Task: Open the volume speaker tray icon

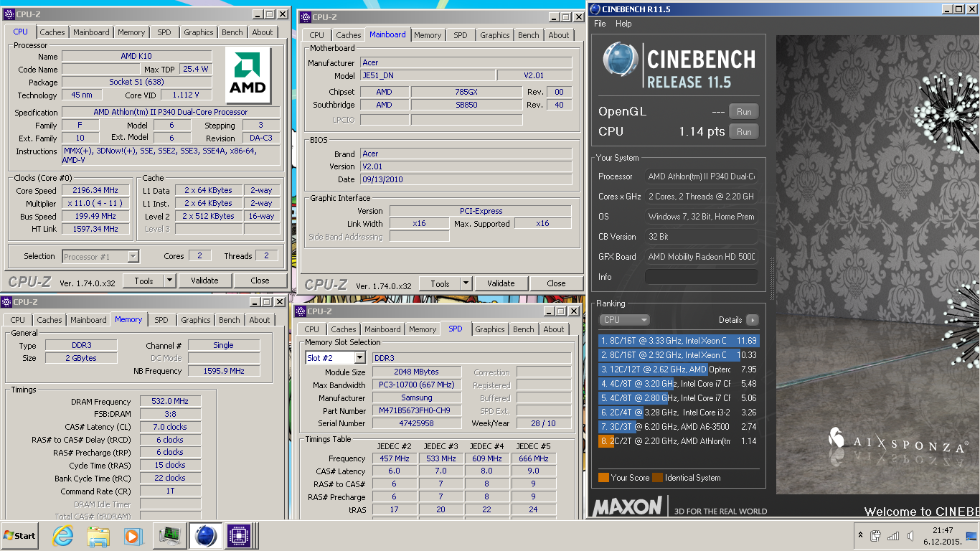Action: [910, 535]
